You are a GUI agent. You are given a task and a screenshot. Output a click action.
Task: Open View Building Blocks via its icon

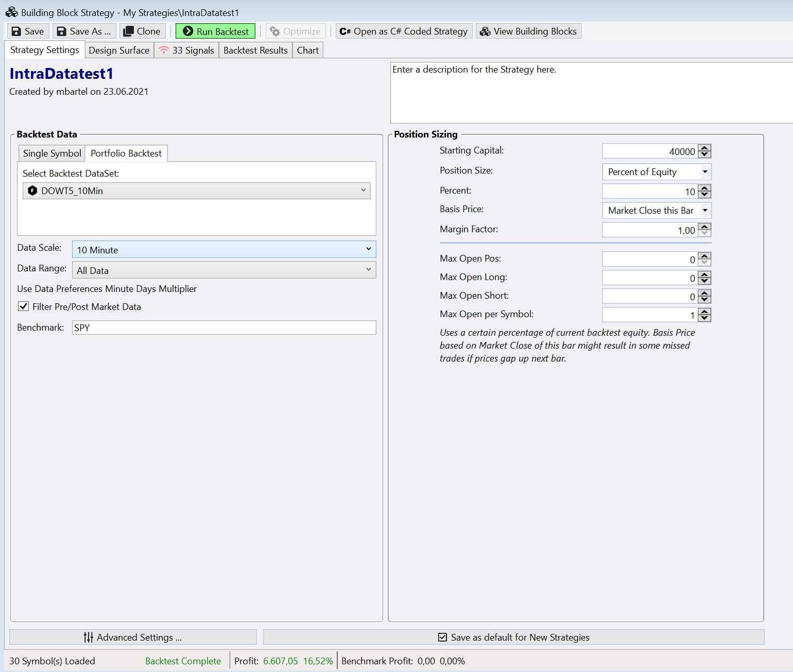(485, 31)
